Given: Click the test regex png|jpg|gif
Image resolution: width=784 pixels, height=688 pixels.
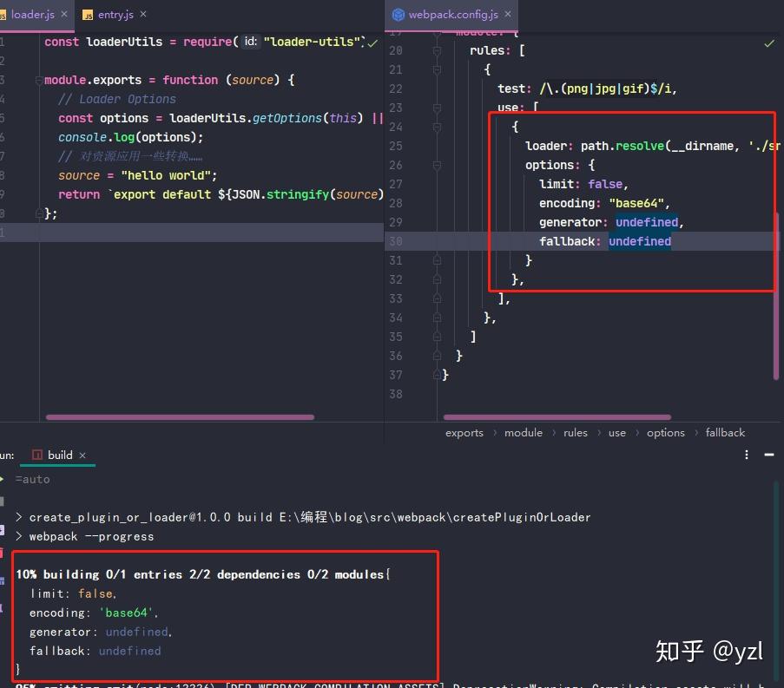Looking at the screenshot, I should coord(605,89).
